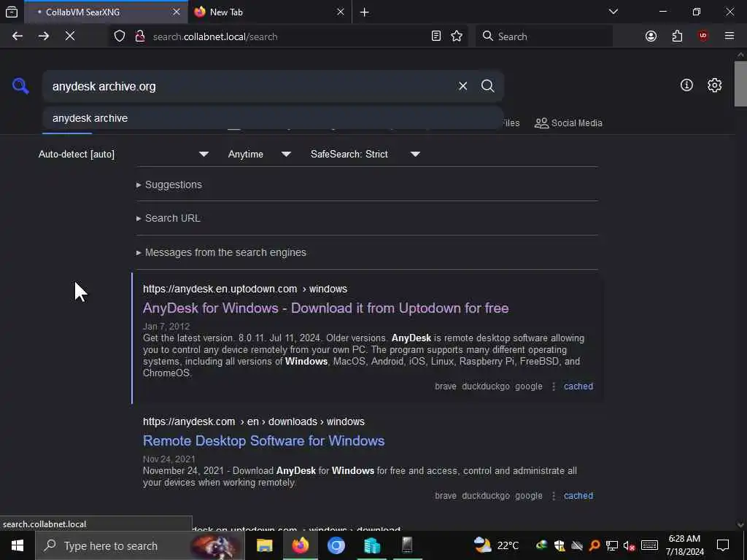
Task: Open more options for anydesk.com result
Action: click(x=553, y=496)
